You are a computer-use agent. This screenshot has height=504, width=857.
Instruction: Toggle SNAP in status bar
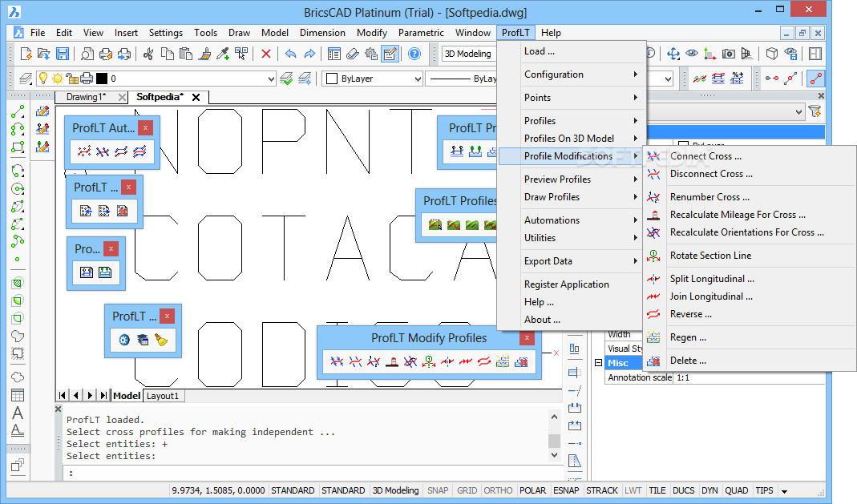(x=438, y=490)
